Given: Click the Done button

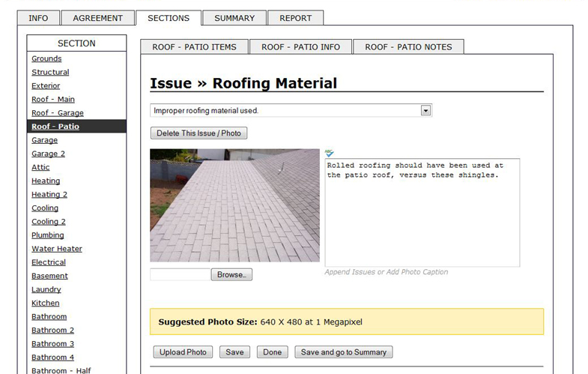Looking at the screenshot, I should (272, 352).
